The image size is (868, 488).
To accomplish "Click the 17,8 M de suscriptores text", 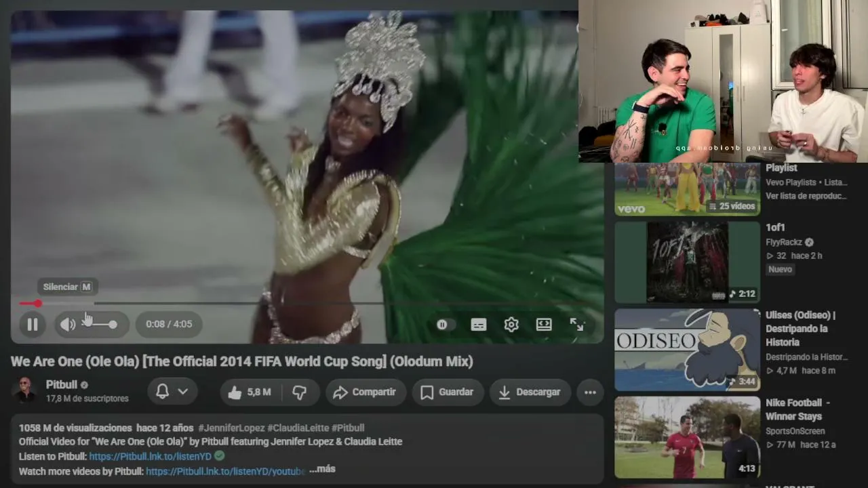I will (x=87, y=399).
